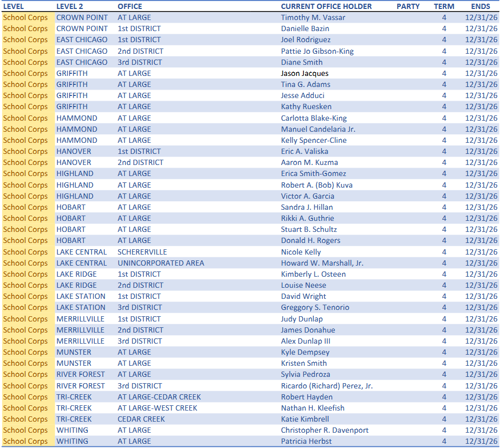
Task: Click MERRILLVILLE in the James Donahue row
Action: tap(80, 330)
